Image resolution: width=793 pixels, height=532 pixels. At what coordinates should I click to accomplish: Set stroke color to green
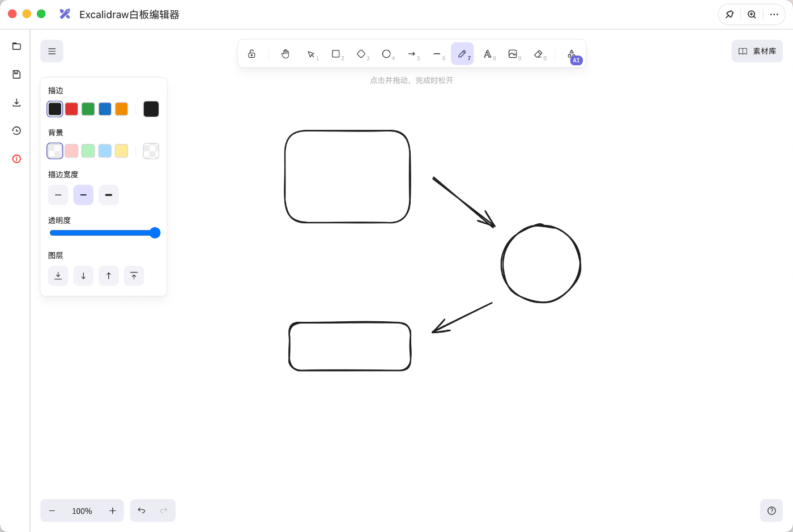(88, 109)
